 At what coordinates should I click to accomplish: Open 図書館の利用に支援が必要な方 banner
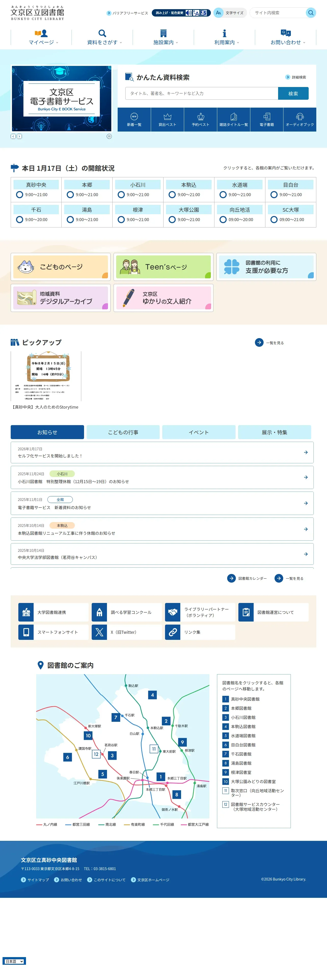[266, 267]
